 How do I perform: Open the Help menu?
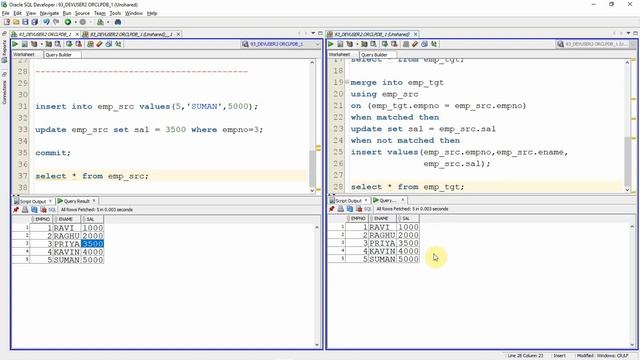pos(152,13)
